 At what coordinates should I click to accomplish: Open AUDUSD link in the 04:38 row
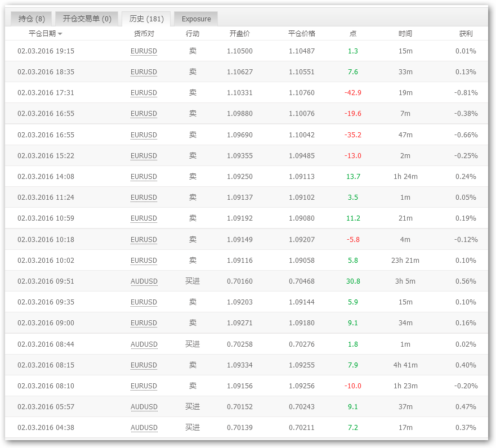(x=144, y=428)
